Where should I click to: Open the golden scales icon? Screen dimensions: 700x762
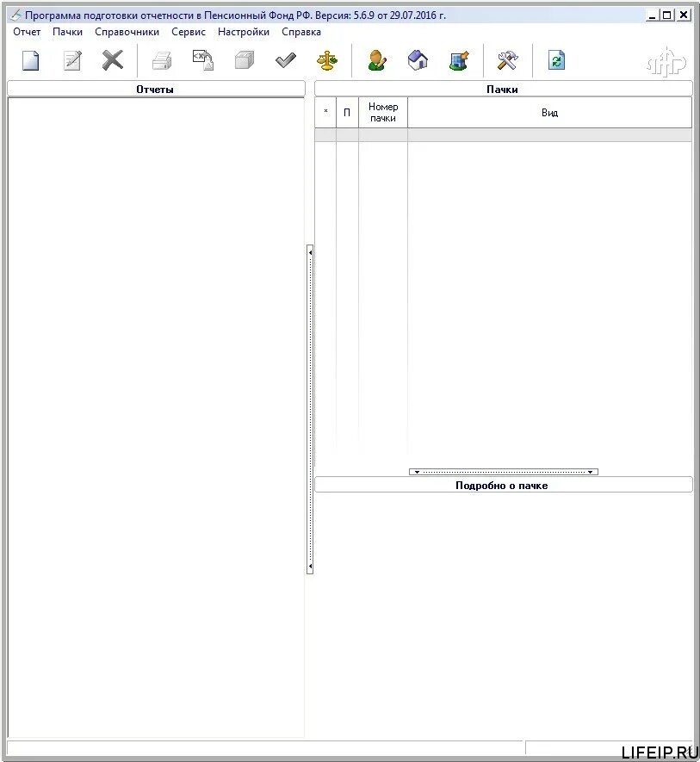coord(327,61)
